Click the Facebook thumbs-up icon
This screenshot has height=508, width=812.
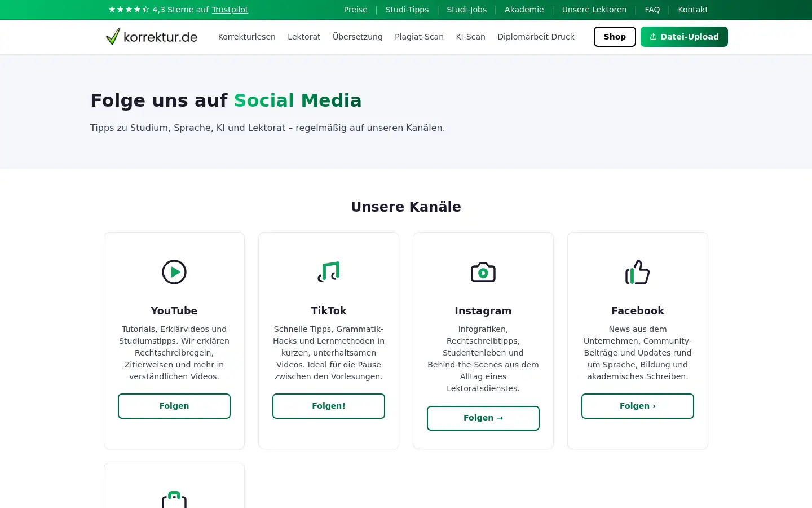pyautogui.click(x=638, y=272)
